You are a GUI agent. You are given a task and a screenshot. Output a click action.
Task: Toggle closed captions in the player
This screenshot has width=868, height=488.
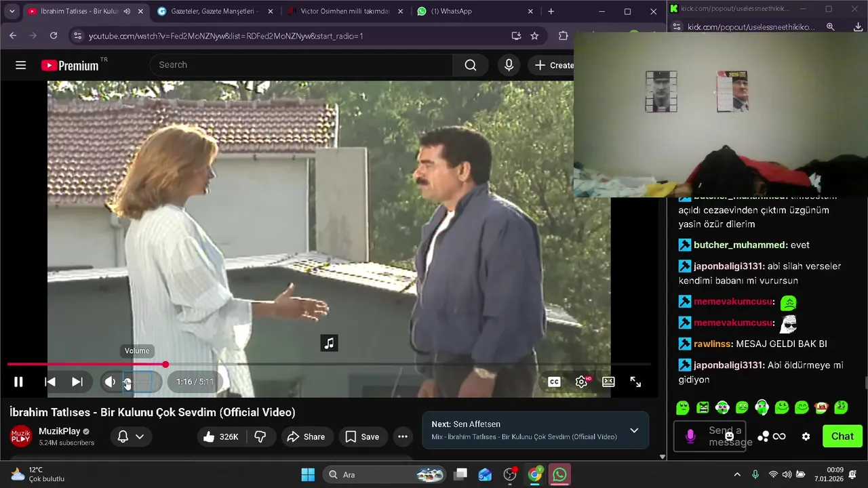554,382
